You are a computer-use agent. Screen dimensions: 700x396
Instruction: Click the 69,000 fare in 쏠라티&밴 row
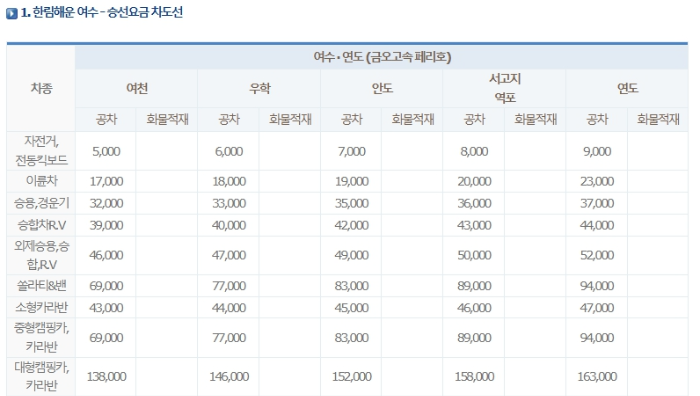click(x=106, y=285)
